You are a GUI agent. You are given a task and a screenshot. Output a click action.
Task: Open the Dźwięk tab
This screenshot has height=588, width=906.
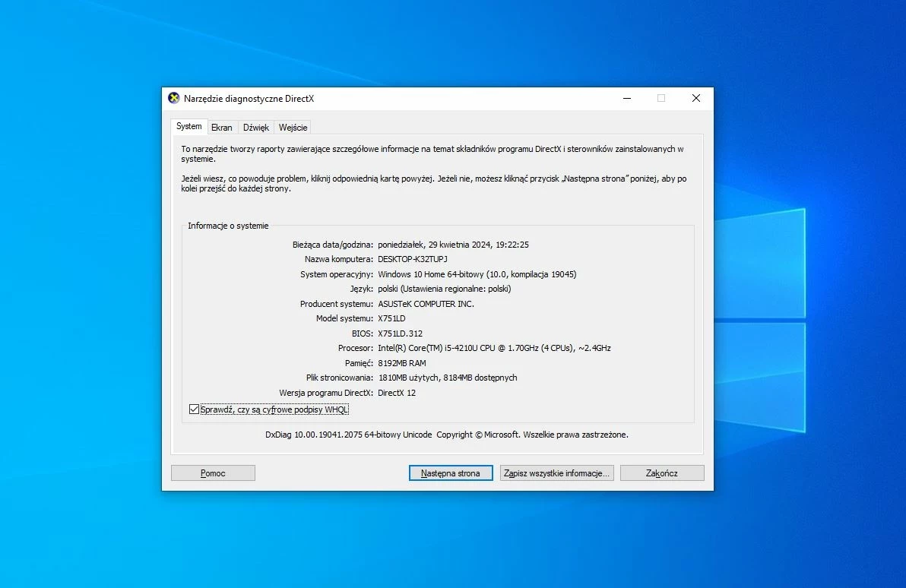coord(256,128)
